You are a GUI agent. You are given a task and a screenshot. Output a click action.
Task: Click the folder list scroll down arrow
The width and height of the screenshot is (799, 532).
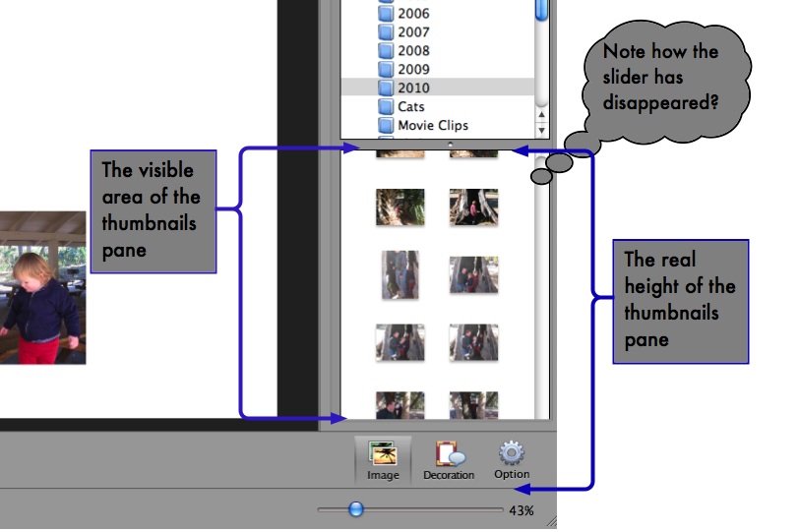(541, 131)
